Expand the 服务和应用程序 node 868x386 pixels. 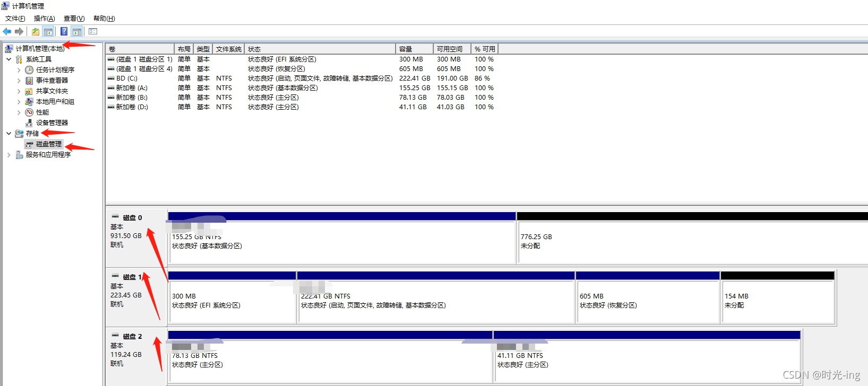(8, 155)
